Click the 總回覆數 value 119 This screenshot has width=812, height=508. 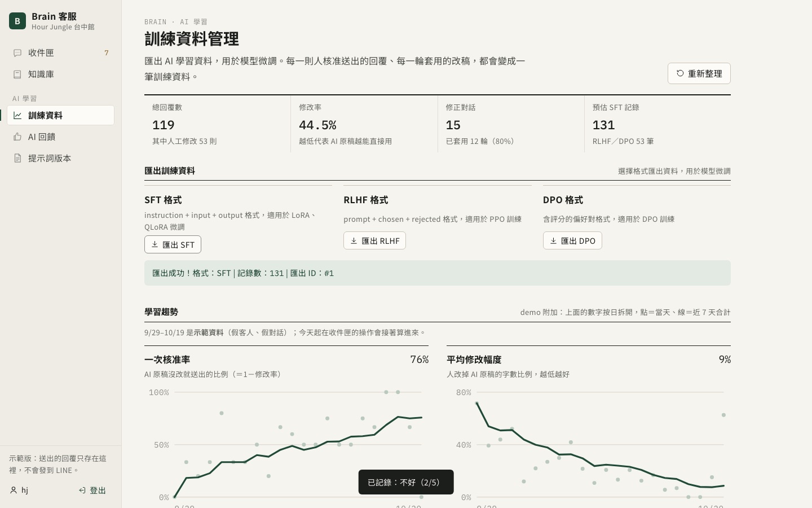(164, 125)
